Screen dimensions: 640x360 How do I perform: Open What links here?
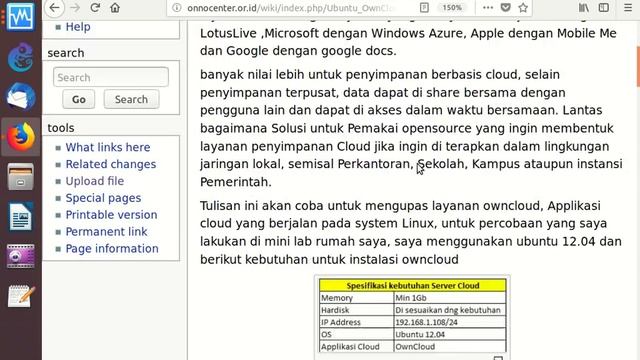108,147
